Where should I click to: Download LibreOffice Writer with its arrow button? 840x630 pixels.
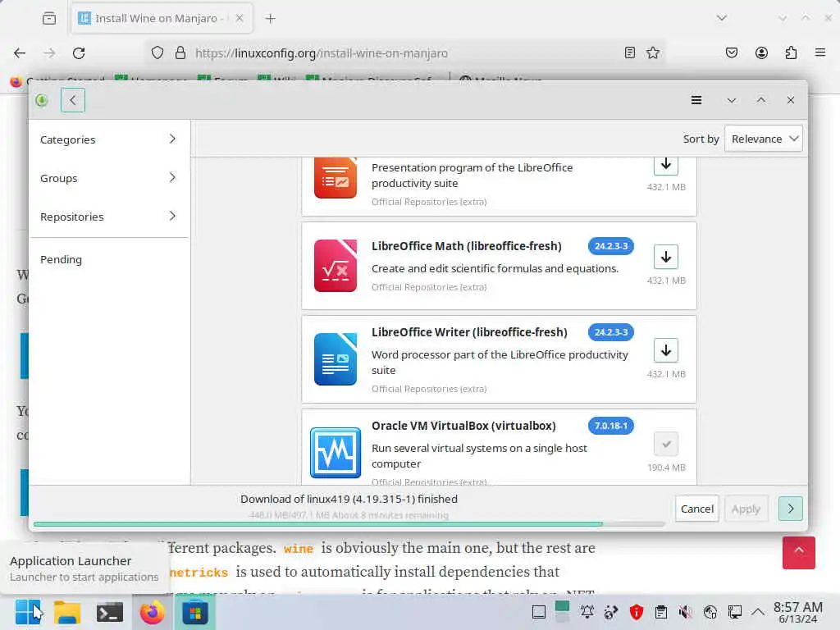666,351
